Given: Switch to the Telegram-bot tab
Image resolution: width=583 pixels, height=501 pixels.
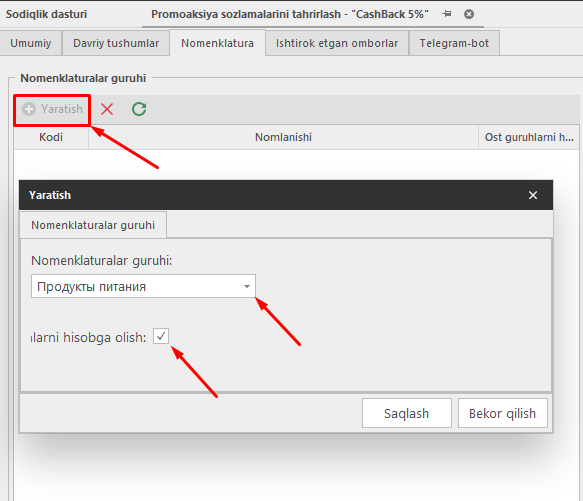Looking at the screenshot, I should point(454,43).
